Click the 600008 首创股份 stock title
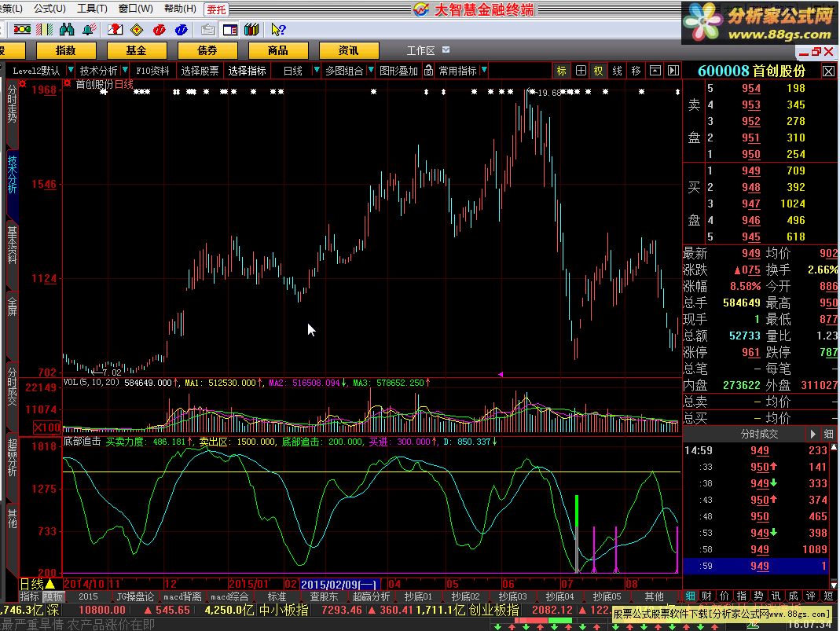The height and width of the screenshot is (631, 840). (x=752, y=71)
